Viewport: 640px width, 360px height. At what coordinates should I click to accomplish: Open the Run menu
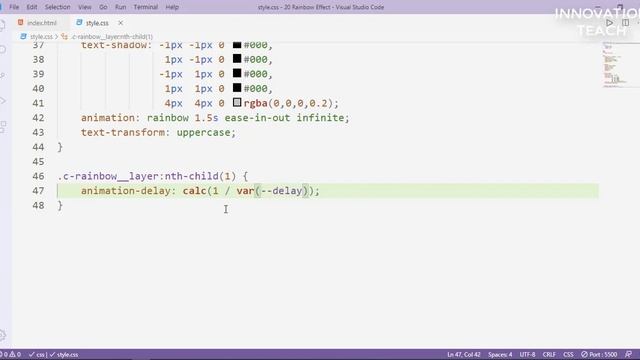click(120, 7)
